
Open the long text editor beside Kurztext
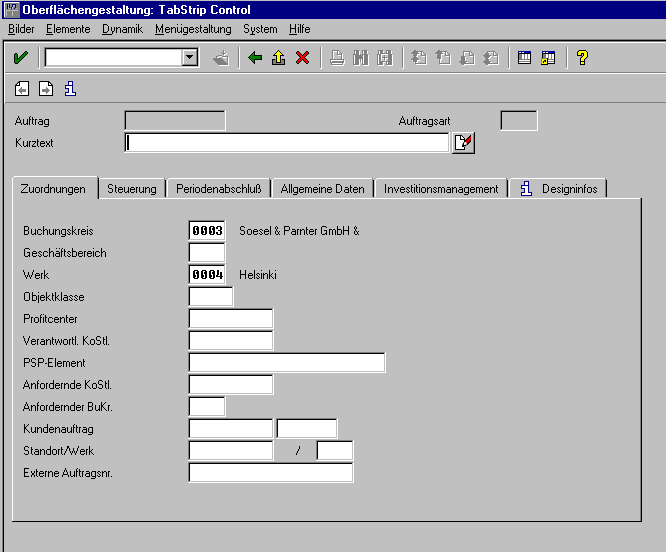point(463,143)
